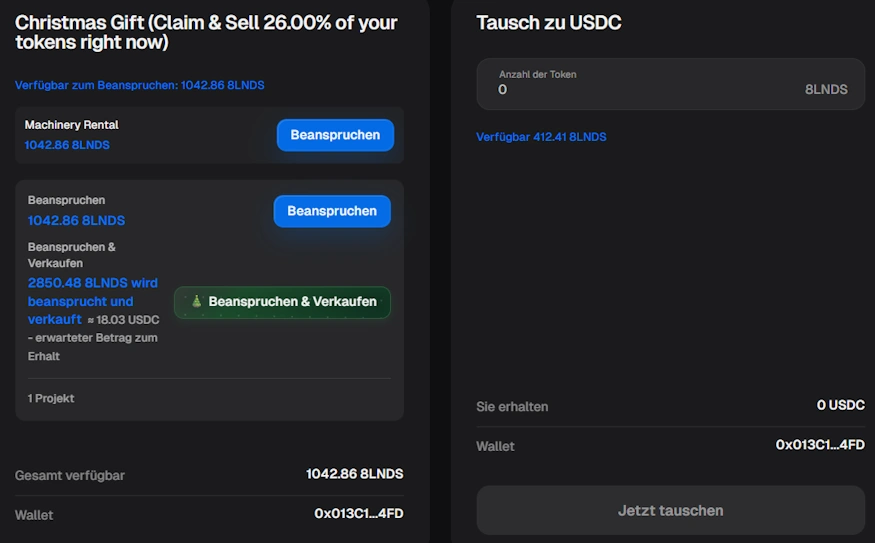Click the 8LNDS token label inside the input
The image size is (875, 543).
[x=826, y=90]
